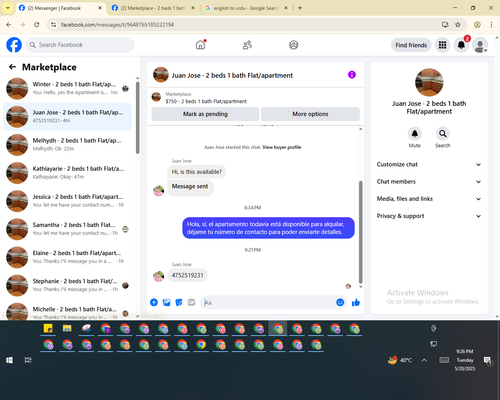This screenshot has width=500, height=400.
Task: Show hidden system tray icons
Action: pos(424,360)
